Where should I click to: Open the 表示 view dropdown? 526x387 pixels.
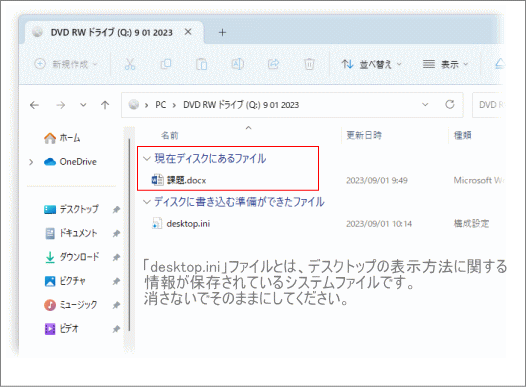point(445,64)
